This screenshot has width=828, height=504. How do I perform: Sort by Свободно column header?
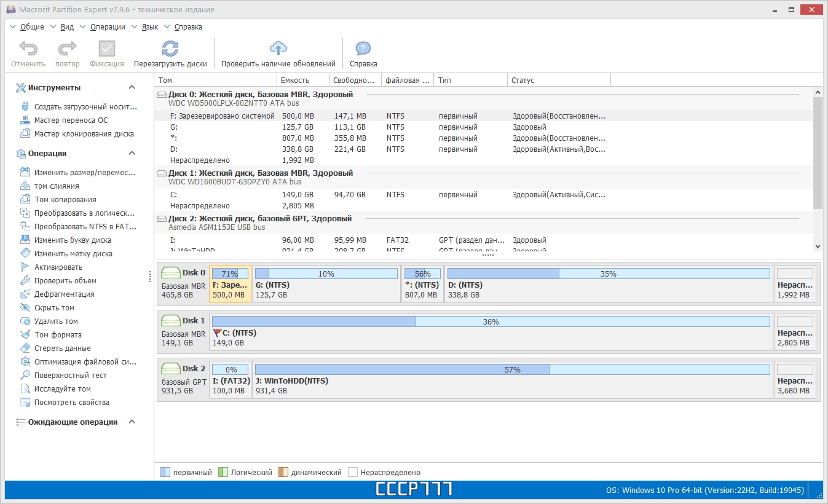355,80
